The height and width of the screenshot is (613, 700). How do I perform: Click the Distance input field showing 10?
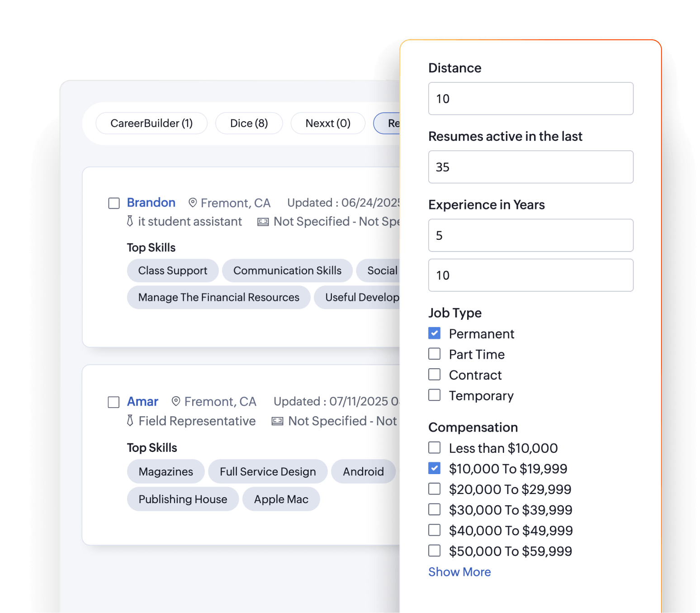[x=530, y=99]
